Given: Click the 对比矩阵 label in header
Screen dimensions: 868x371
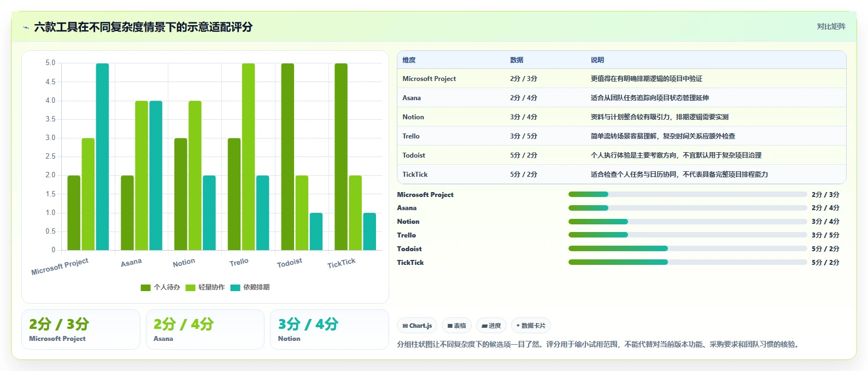Looking at the screenshot, I should pos(831,26).
